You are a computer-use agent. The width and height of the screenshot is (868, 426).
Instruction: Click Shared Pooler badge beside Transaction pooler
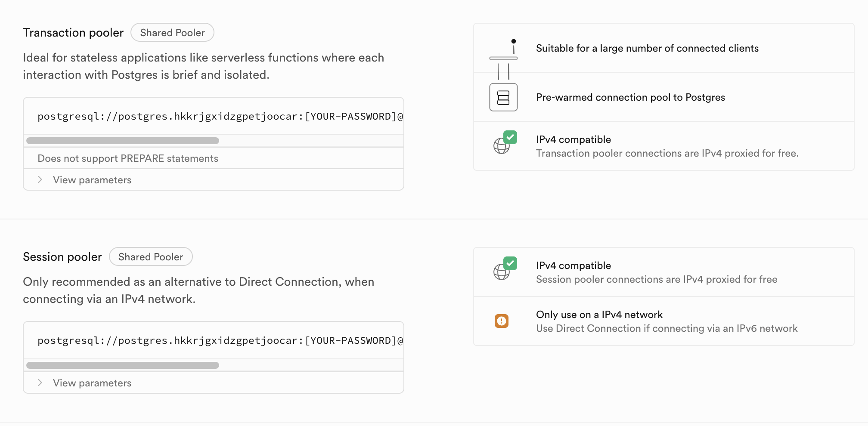point(172,33)
